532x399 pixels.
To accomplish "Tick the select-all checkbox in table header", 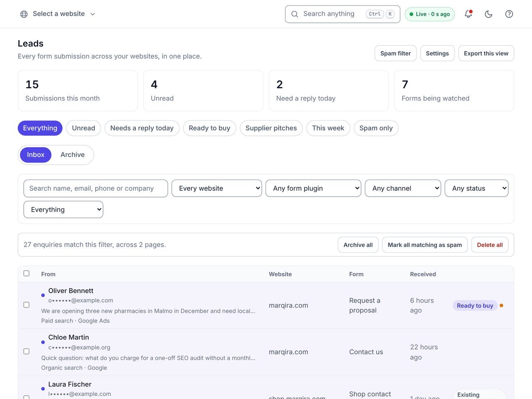I will pos(27,273).
